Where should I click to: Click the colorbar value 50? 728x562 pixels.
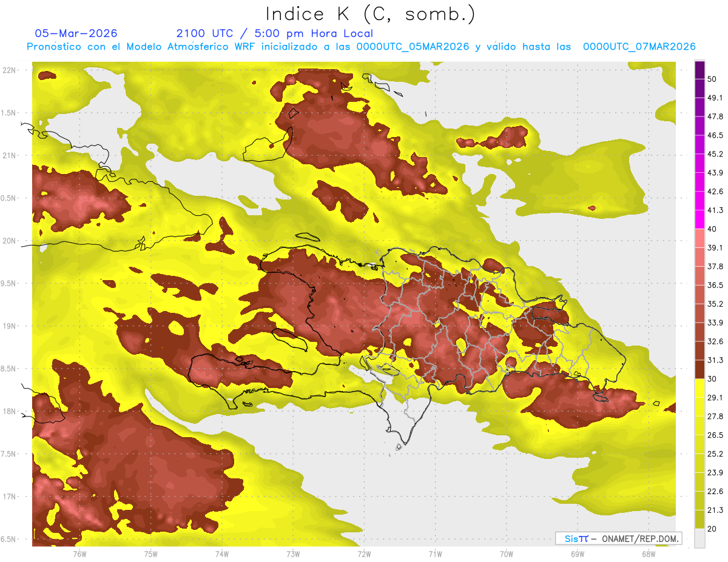tap(712, 79)
